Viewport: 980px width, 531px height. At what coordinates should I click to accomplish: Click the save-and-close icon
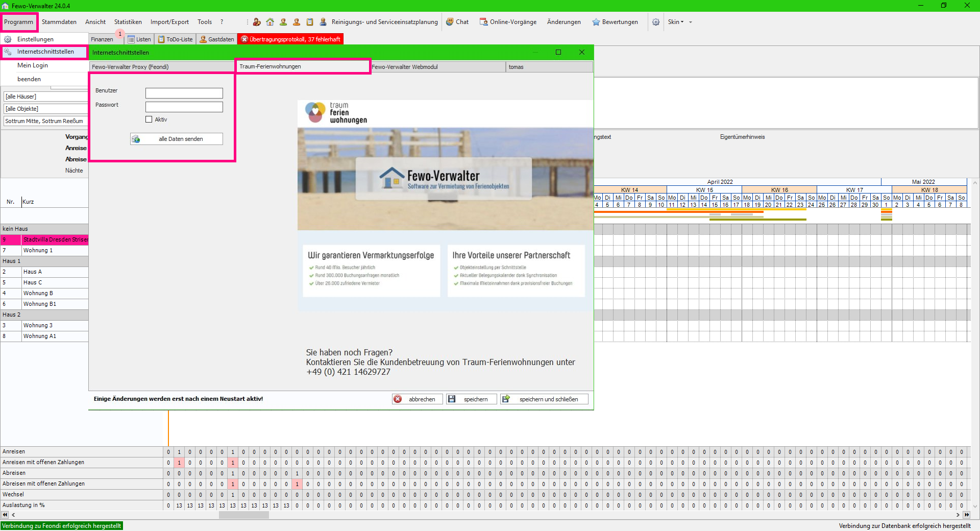(x=506, y=399)
